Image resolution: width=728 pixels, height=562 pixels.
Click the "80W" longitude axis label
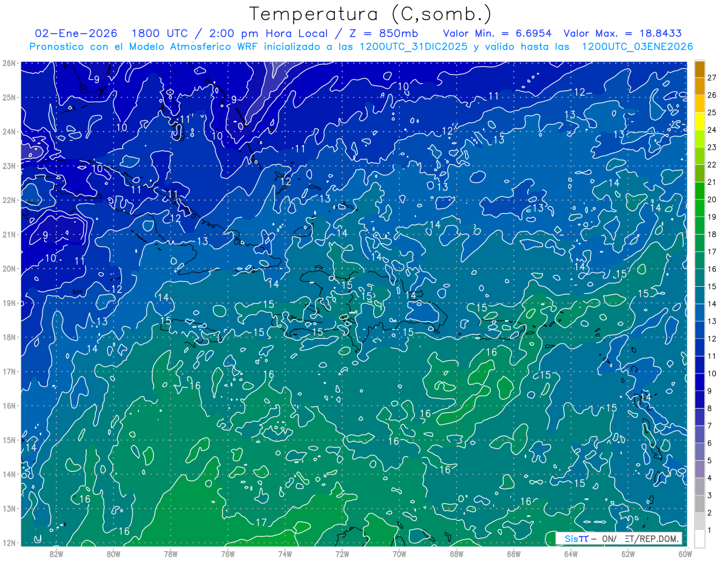113,553
